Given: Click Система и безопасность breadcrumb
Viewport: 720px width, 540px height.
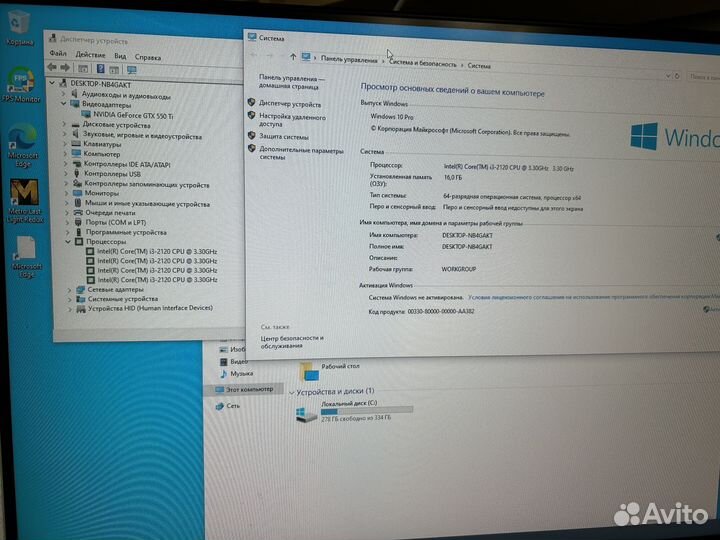Looking at the screenshot, I should point(423,64).
